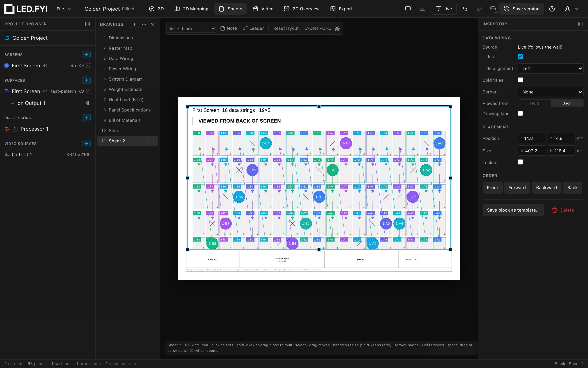Collapse the Drawings list double-chevron
588x368 pixels.
click(152, 24)
